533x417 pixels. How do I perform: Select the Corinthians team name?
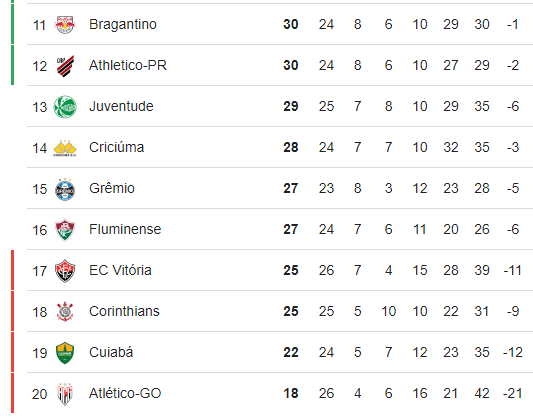(x=124, y=311)
